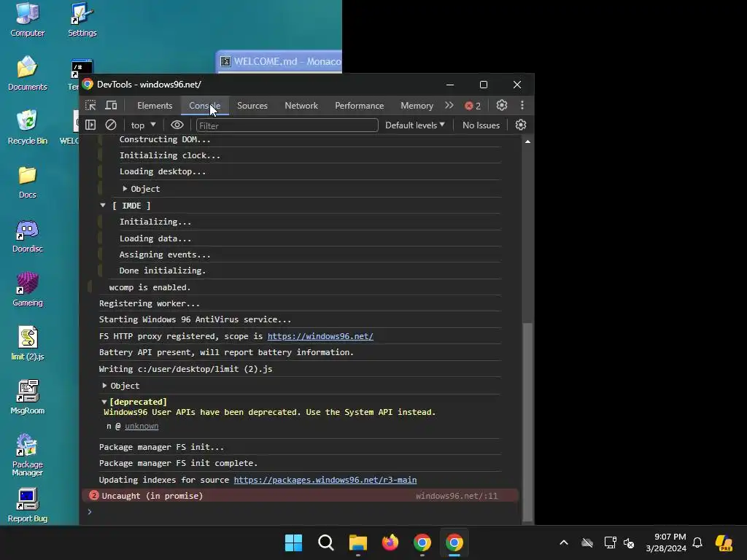Viewport: 747px width, 560px height.
Task: Select the Console tab
Action: 204,105
